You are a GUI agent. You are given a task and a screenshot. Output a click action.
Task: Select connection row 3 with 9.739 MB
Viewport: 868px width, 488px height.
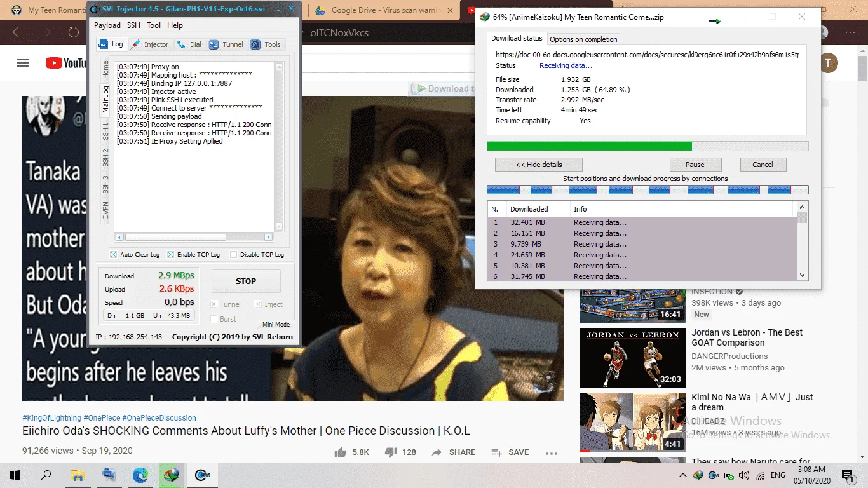pyautogui.click(x=642, y=244)
